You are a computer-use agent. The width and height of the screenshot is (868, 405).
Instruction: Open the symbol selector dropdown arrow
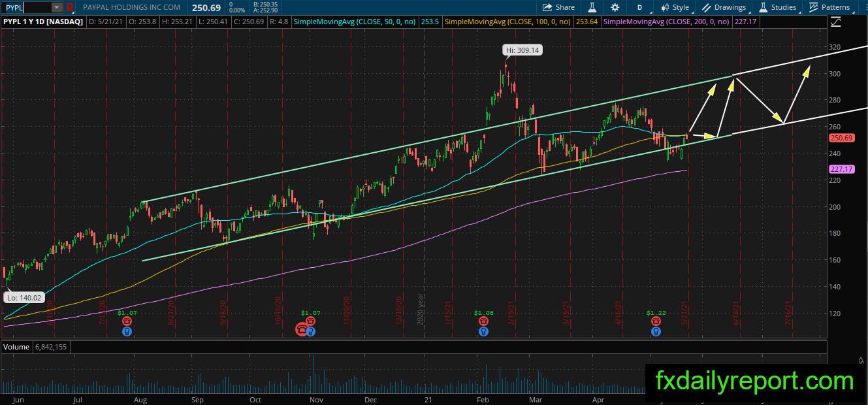(x=57, y=7)
